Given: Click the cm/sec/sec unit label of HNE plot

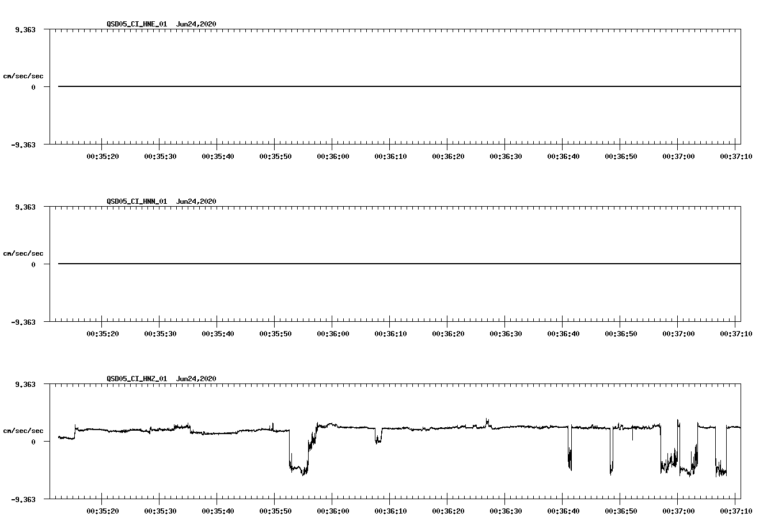Looking at the screenshot, I should (23, 76).
